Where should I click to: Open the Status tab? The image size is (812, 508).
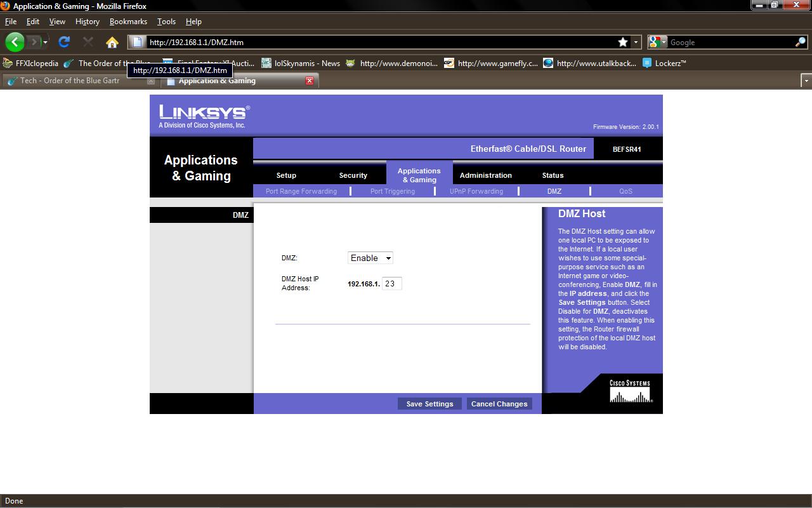[553, 175]
